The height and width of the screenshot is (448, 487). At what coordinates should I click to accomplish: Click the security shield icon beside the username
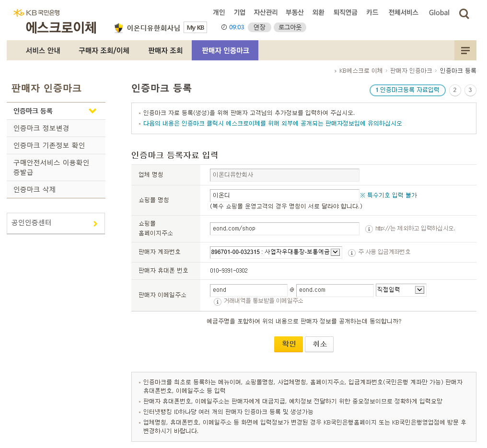tap(118, 28)
